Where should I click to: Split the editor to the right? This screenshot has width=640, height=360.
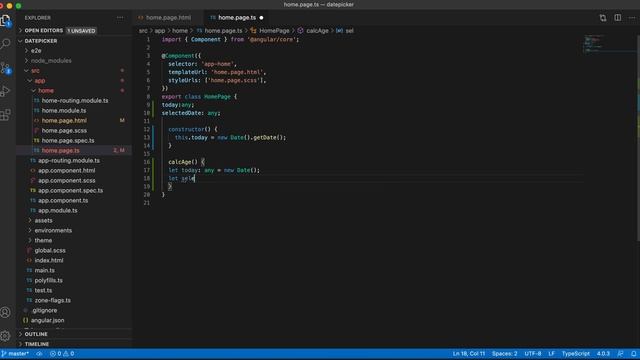pos(618,18)
